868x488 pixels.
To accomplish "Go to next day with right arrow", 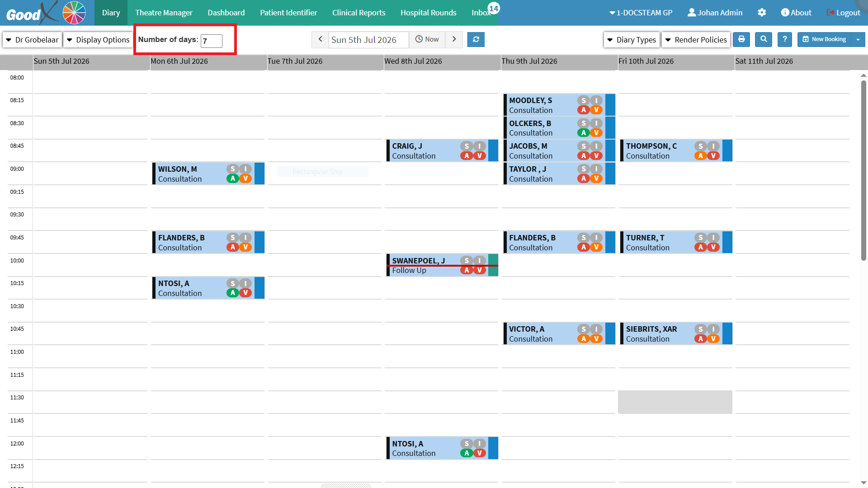I will (x=454, y=39).
